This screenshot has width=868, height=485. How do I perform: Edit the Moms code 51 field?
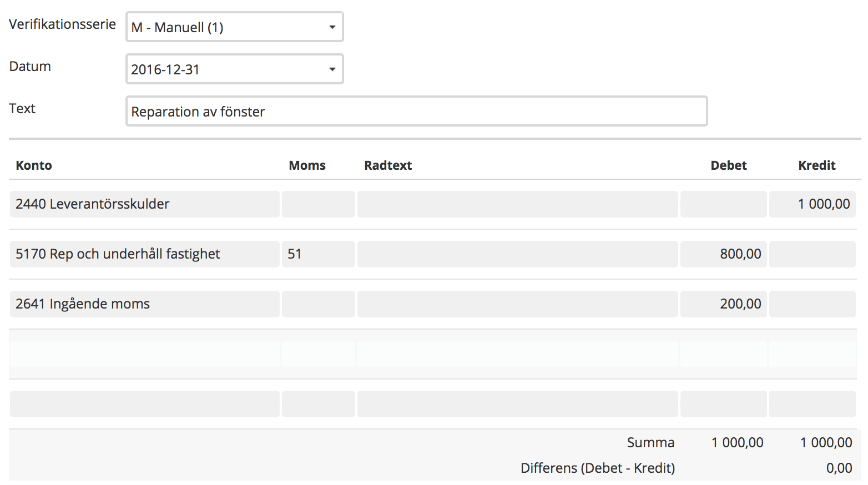coord(319,254)
